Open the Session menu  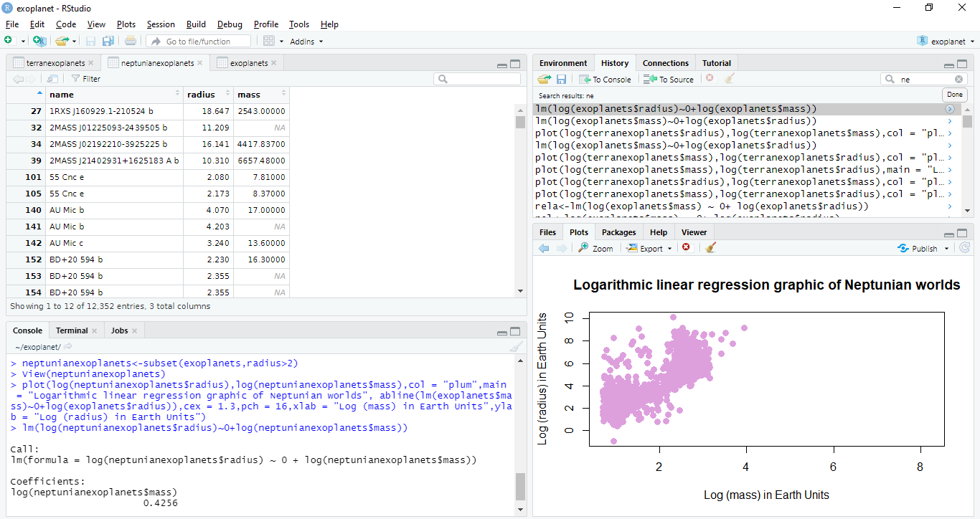coord(161,24)
